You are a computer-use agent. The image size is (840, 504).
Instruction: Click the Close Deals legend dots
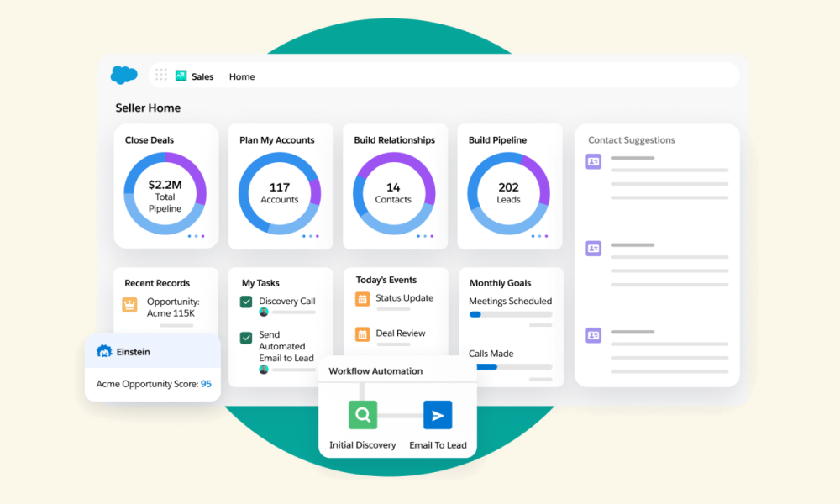click(196, 236)
